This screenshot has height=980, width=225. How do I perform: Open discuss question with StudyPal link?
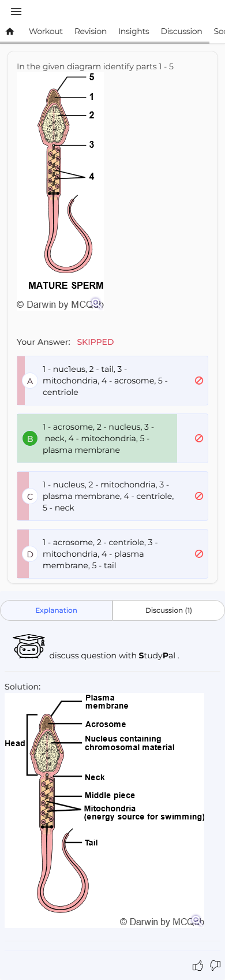click(x=114, y=655)
